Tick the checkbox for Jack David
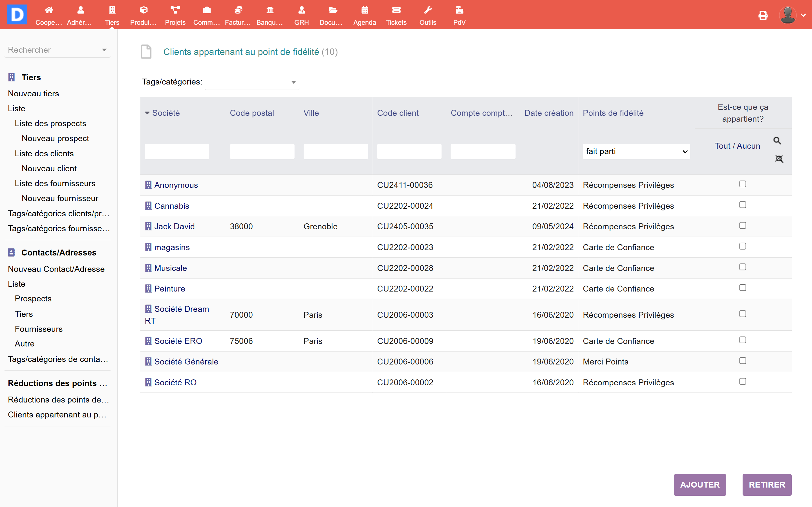Viewport: 812px width, 507px height. pos(743,226)
